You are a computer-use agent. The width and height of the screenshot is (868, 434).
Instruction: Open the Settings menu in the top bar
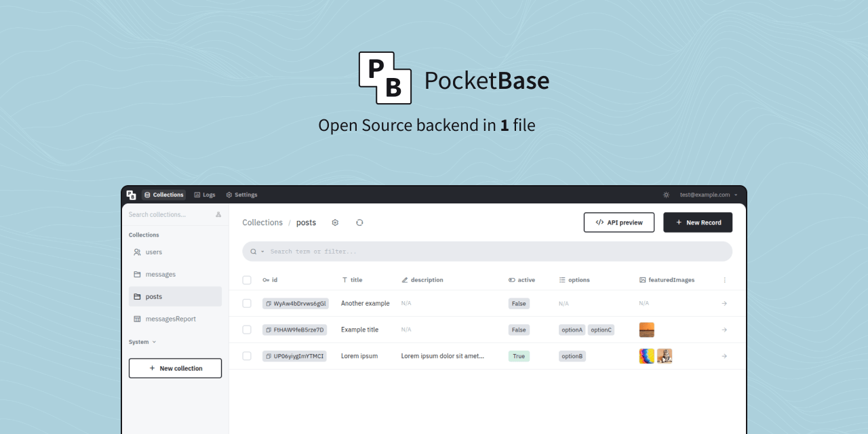(241, 195)
